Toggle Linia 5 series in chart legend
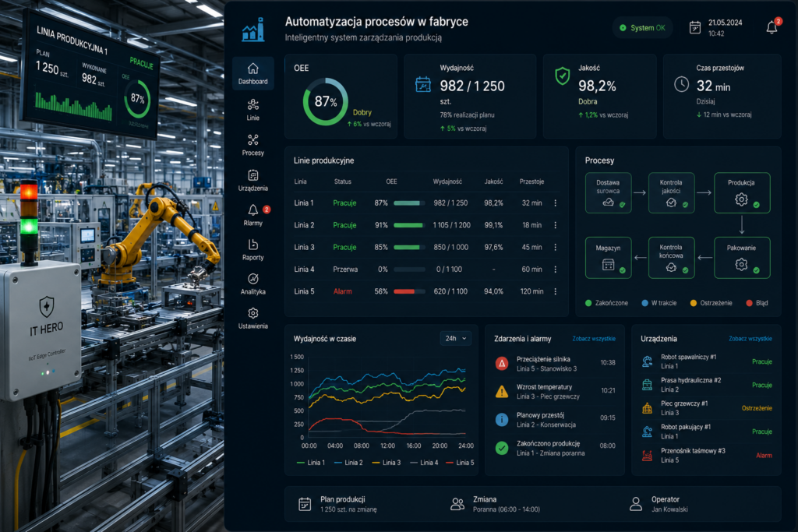Screen dimensions: 798x532 coord(460,463)
